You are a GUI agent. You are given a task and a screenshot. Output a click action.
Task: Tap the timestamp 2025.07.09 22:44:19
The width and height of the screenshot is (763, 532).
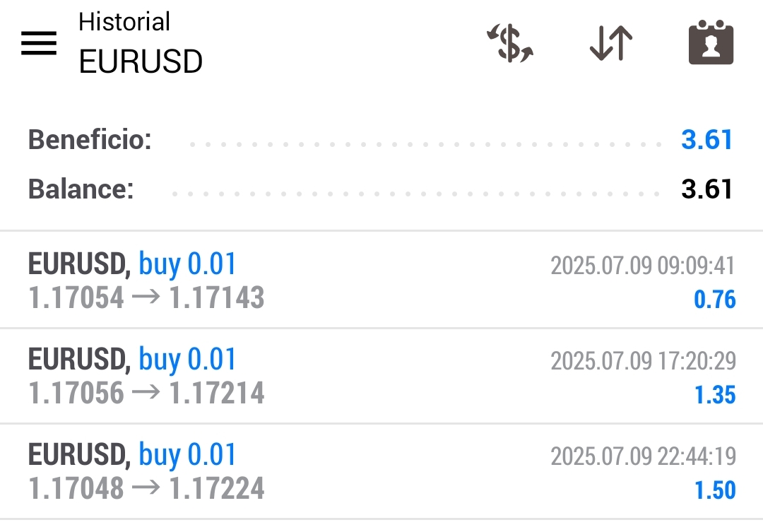[x=643, y=456]
